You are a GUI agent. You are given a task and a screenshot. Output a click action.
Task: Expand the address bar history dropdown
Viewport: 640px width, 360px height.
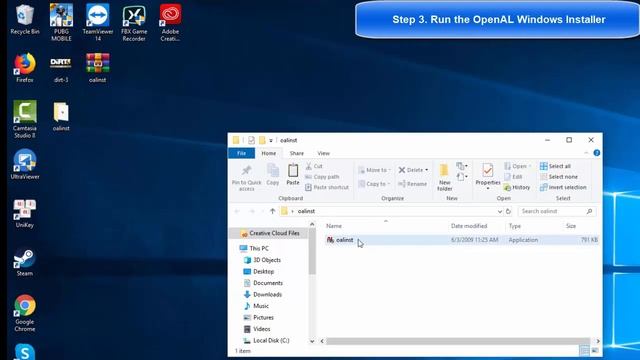[x=500, y=211]
